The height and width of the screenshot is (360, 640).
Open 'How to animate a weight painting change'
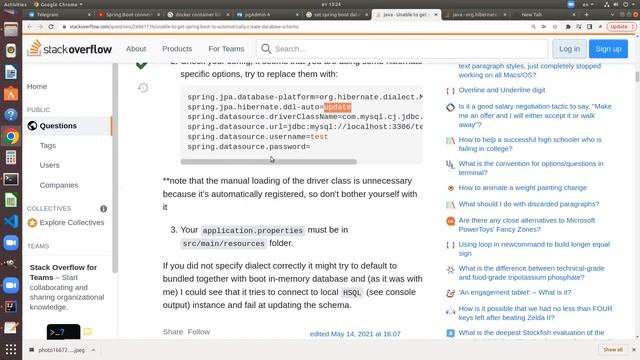pyautogui.click(x=522, y=187)
